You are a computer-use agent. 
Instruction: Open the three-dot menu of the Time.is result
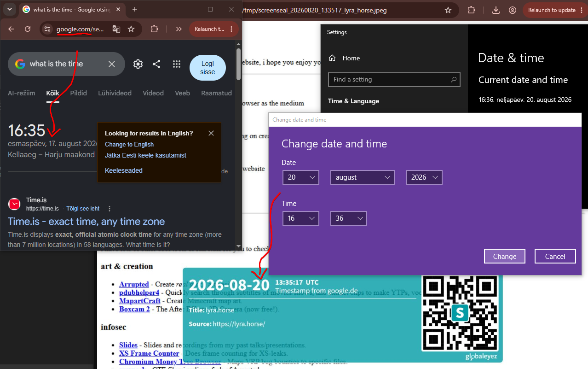pyautogui.click(x=110, y=209)
